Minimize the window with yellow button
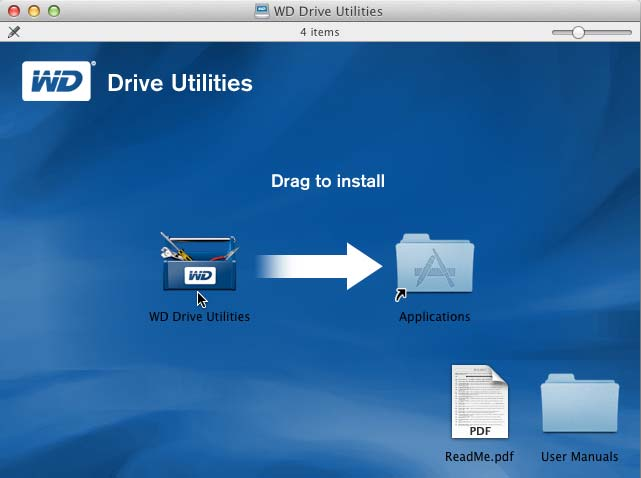641x478 pixels. [x=34, y=11]
